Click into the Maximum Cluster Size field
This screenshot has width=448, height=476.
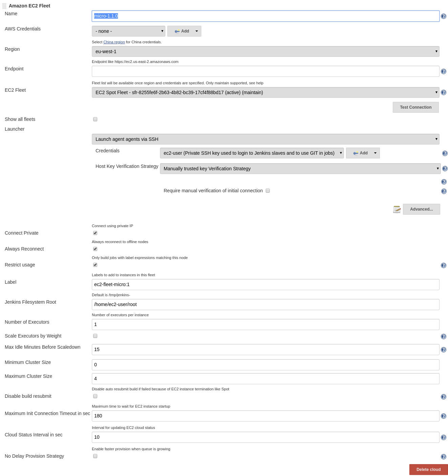266,378
